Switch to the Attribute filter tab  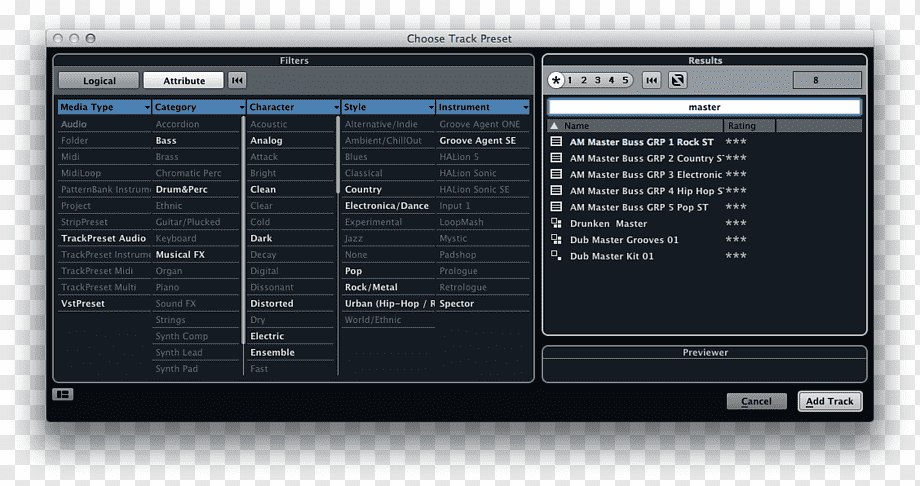pyautogui.click(x=184, y=80)
